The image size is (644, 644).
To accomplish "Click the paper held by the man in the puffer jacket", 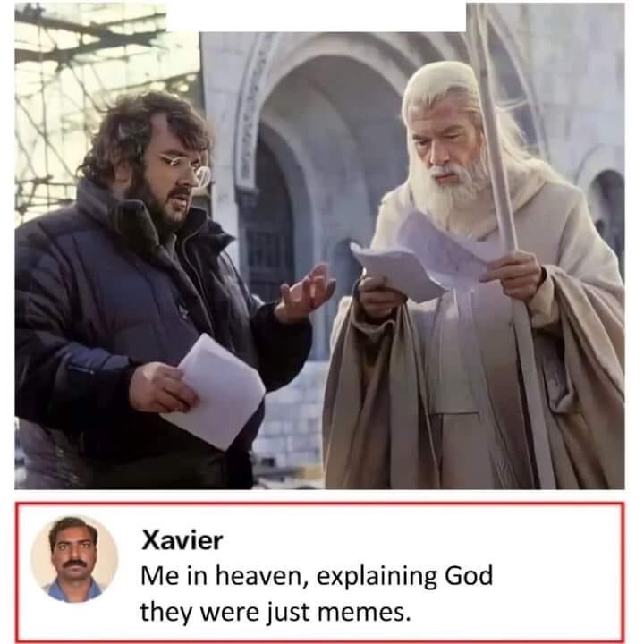I will point(217,393).
